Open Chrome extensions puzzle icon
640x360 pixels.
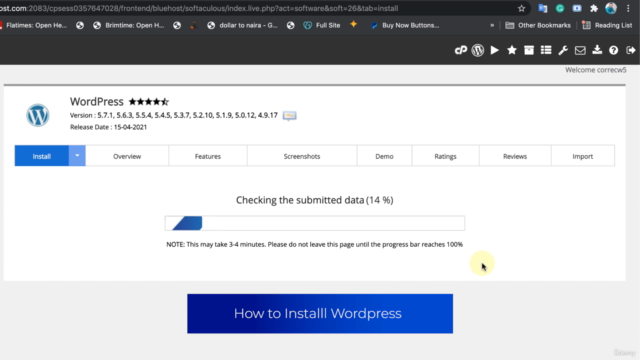(594, 8)
